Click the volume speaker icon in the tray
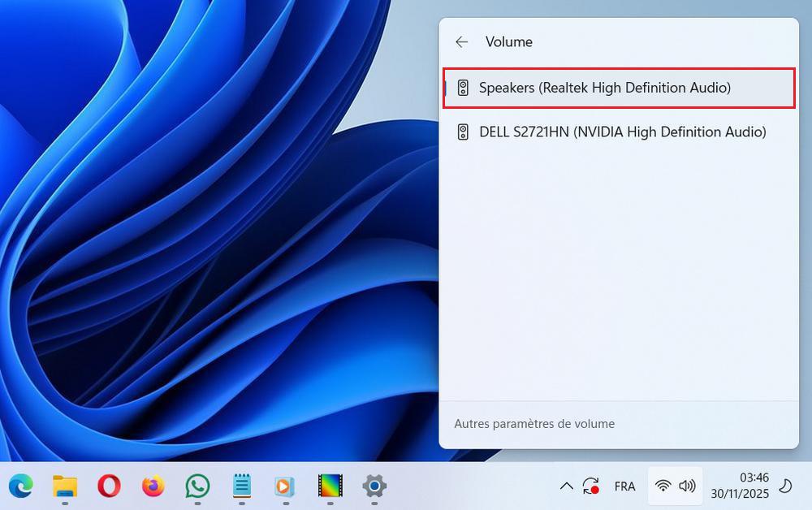Viewport: 812px width, 510px height. [689, 486]
